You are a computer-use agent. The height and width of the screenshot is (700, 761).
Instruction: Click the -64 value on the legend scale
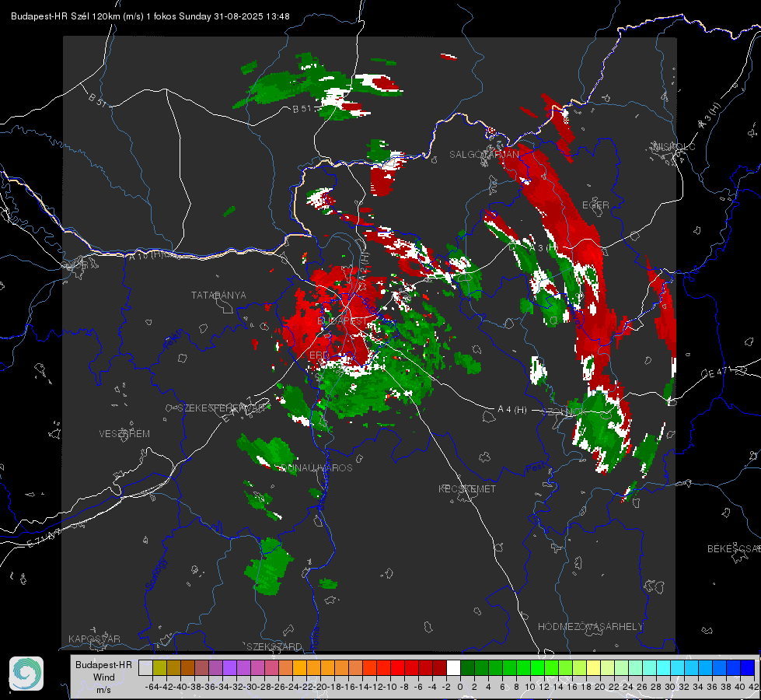pos(152,687)
